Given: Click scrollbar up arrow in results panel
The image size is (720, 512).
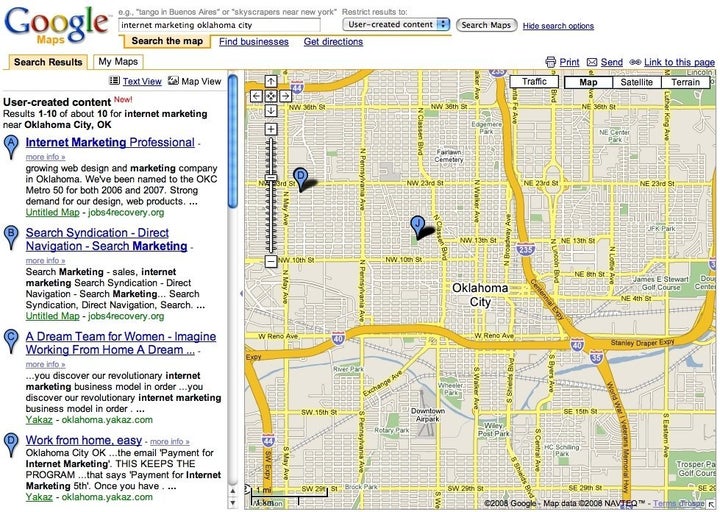Looking at the screenshot, I should [x=233, y=491].
